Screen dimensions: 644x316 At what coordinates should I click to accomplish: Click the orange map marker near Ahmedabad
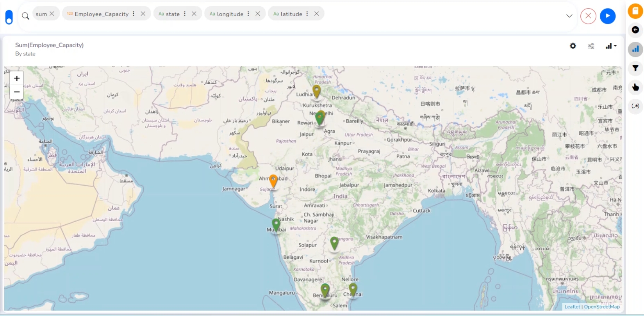coord(273,181)
